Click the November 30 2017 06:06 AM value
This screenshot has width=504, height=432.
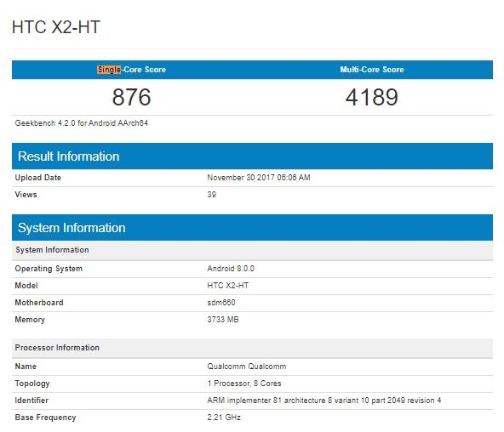coord(259,178)
